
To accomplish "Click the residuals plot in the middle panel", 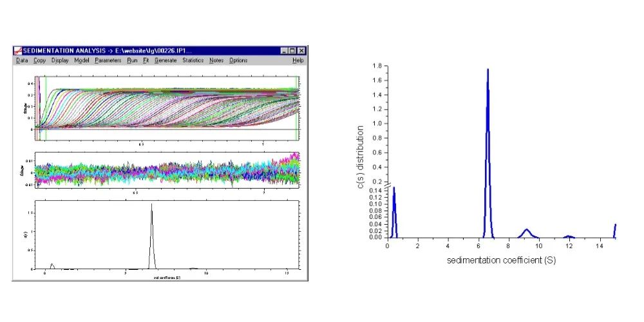I will (167, 173).
